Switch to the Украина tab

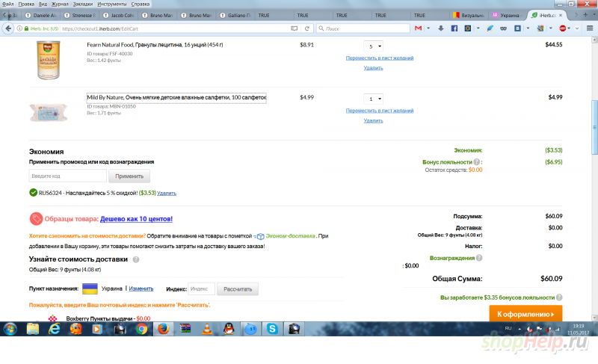507,15
